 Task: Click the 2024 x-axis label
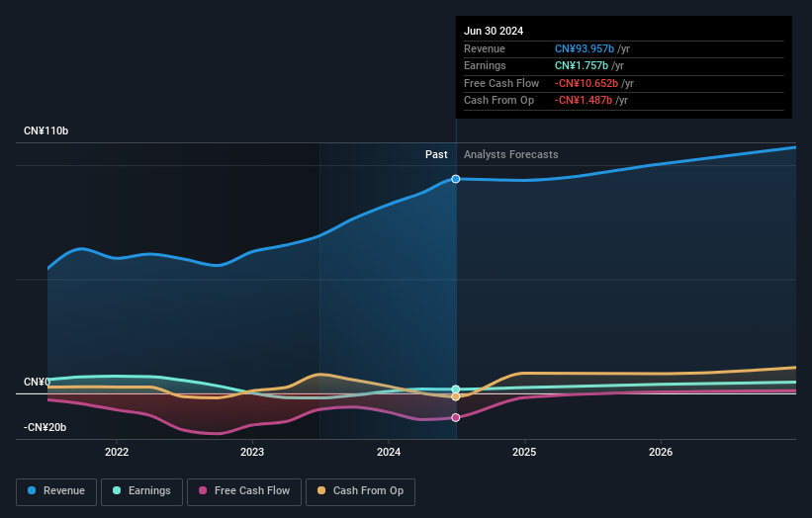(x=389, y=452)
